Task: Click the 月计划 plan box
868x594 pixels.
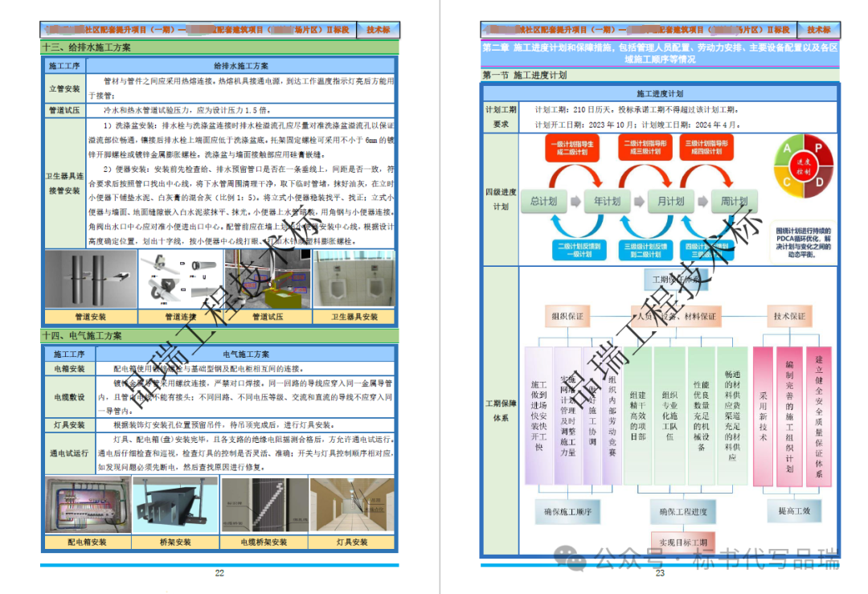Action: click(x=670, y=201)
